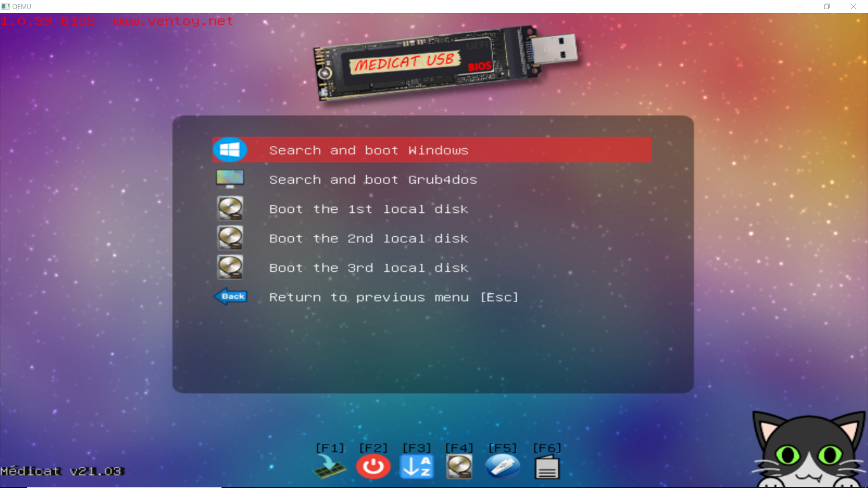Click the 2nd local disk drive icon
Image resolution: width=868 pixels, height=488 pixels.
click(230, 238)
